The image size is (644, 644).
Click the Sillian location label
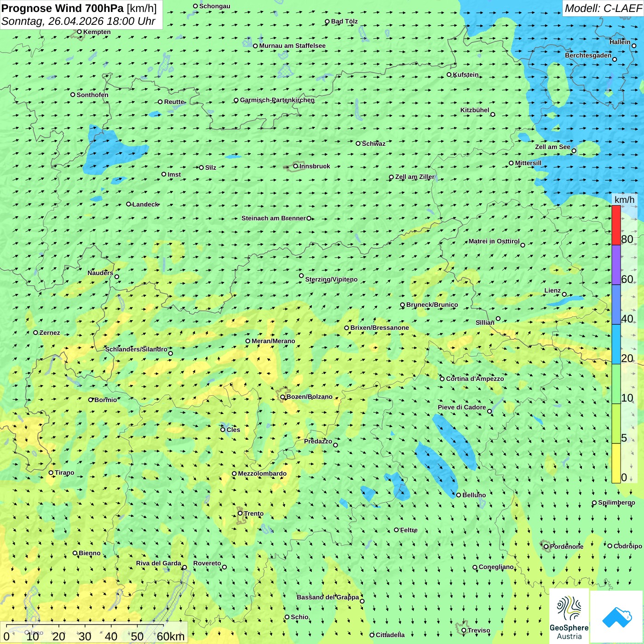(x=485, y=322)
